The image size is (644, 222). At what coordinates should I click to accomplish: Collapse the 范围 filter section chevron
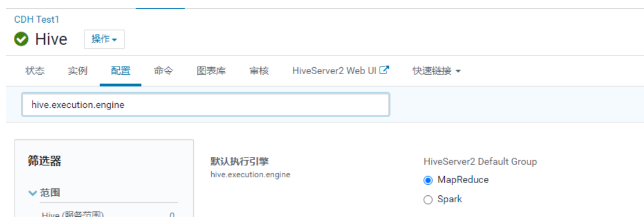click(x=33, y=193)
